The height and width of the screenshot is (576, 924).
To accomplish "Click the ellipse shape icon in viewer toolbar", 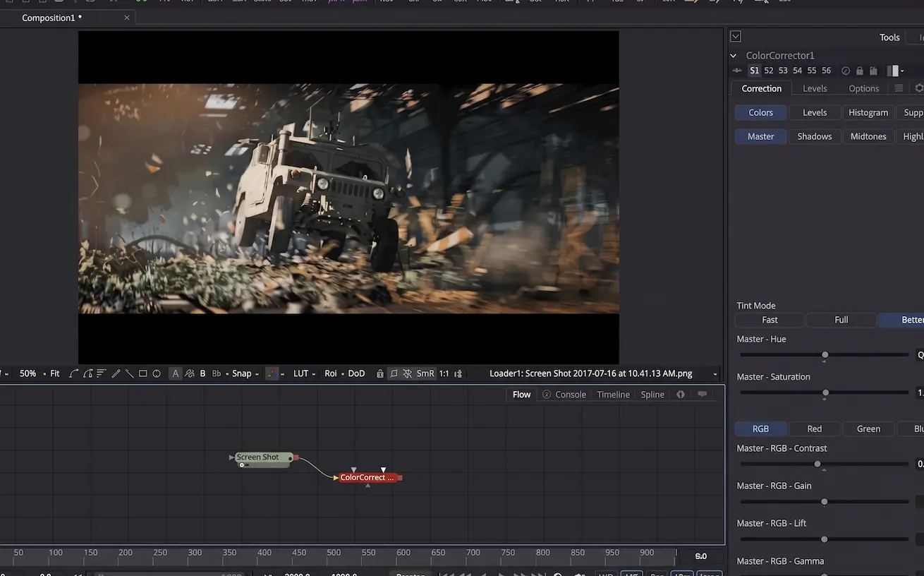I will click(x=157, y=373).
